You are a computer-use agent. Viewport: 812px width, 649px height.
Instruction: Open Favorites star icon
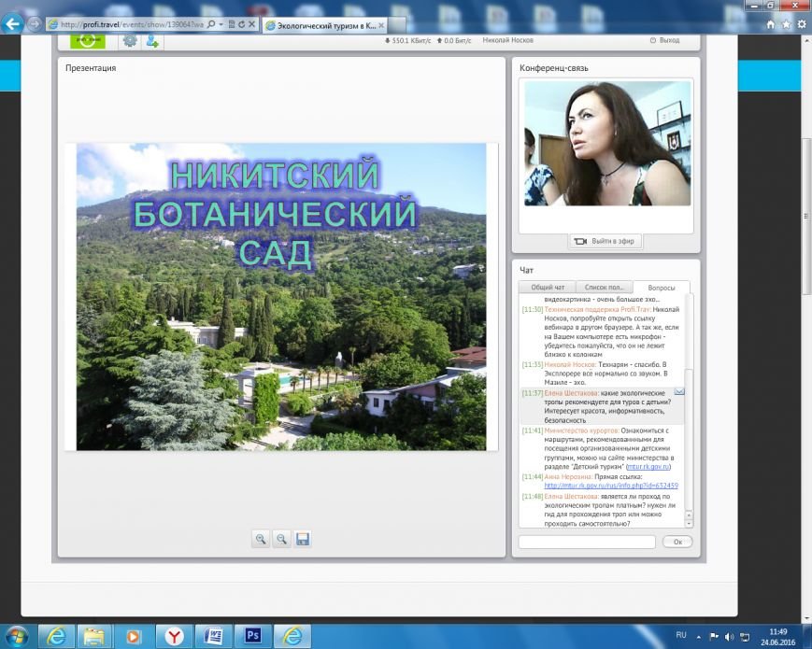tap(786, 24)
